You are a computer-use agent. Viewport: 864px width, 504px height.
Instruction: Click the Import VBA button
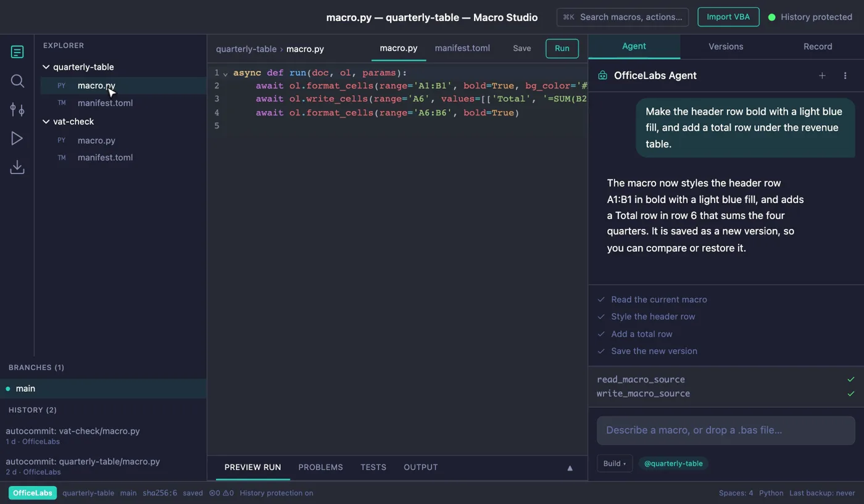728,17
